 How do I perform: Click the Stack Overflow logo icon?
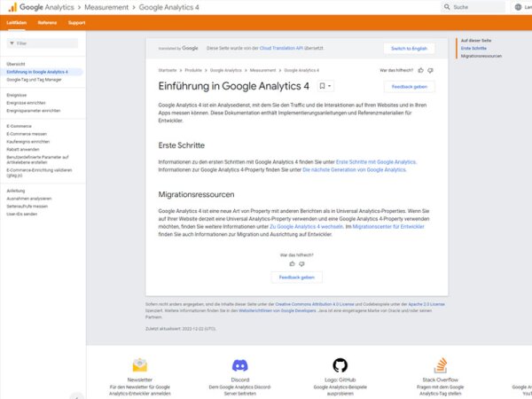click(440, 365)
